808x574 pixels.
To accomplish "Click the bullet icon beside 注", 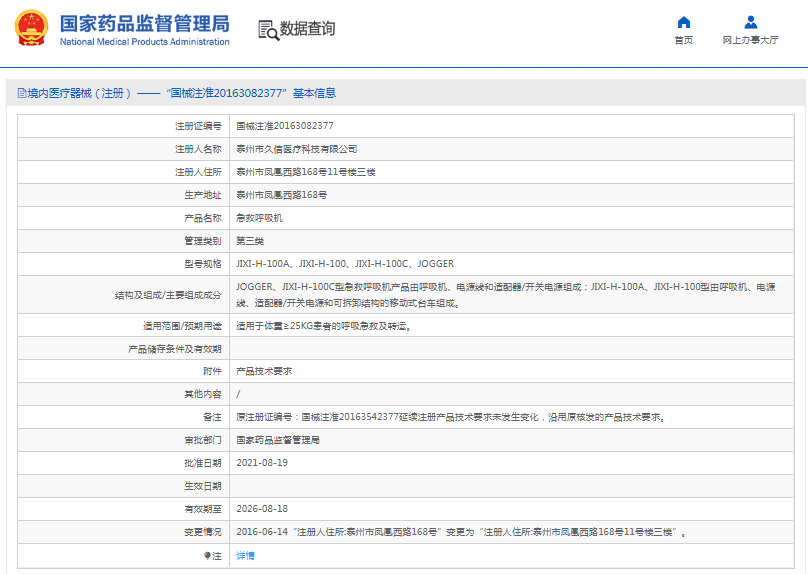I will coord(207,555).
